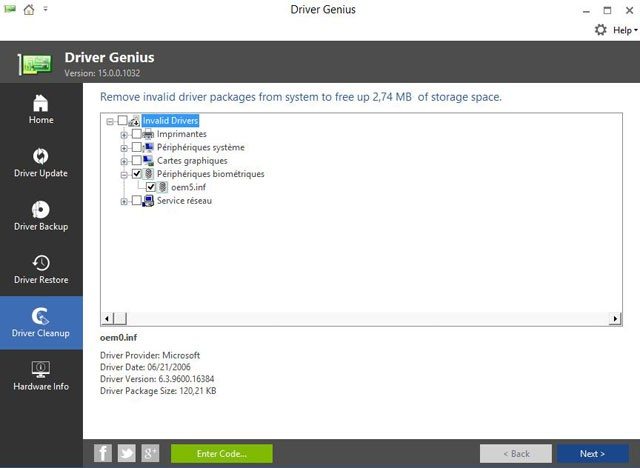Click the Version: 15.0.0.1032 text
The height and width of the screenshot is (468, 640).
click(102, 73)
